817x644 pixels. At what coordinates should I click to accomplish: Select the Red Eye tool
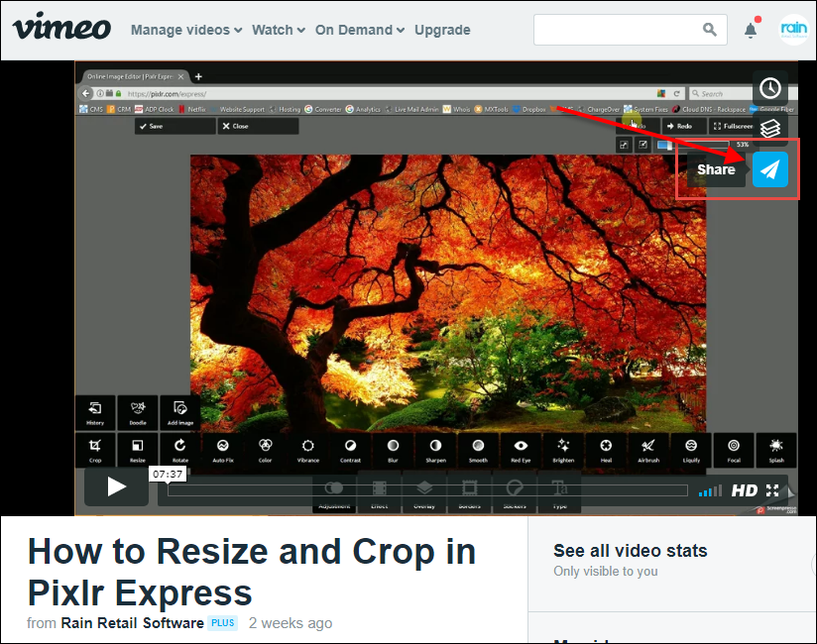tap(521, 451)
